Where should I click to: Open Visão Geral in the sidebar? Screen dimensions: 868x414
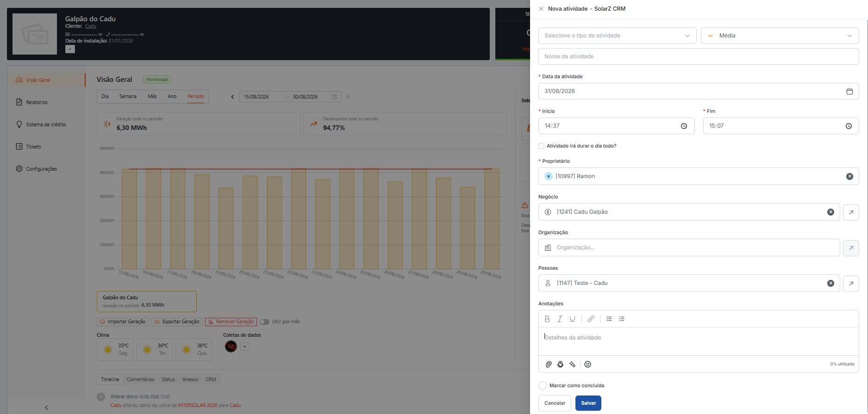tap(46, 80)
